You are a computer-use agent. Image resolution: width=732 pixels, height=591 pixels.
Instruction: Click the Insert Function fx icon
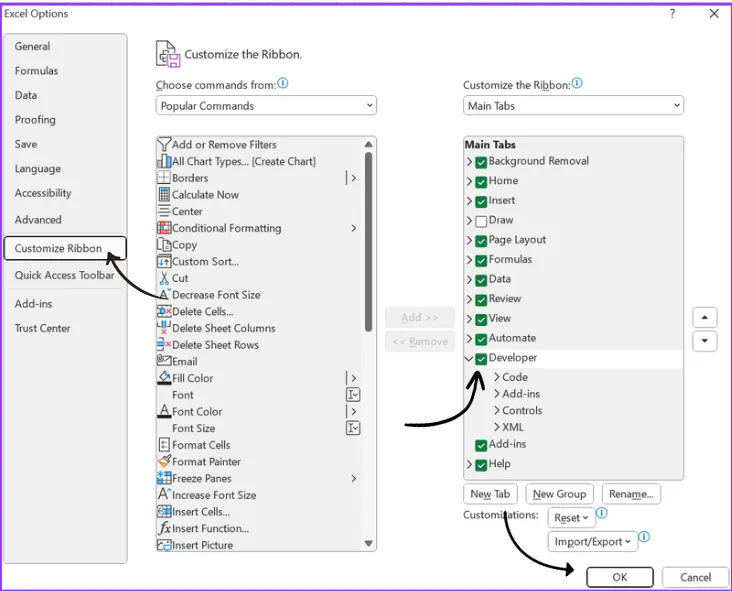[x=164, y=528]
